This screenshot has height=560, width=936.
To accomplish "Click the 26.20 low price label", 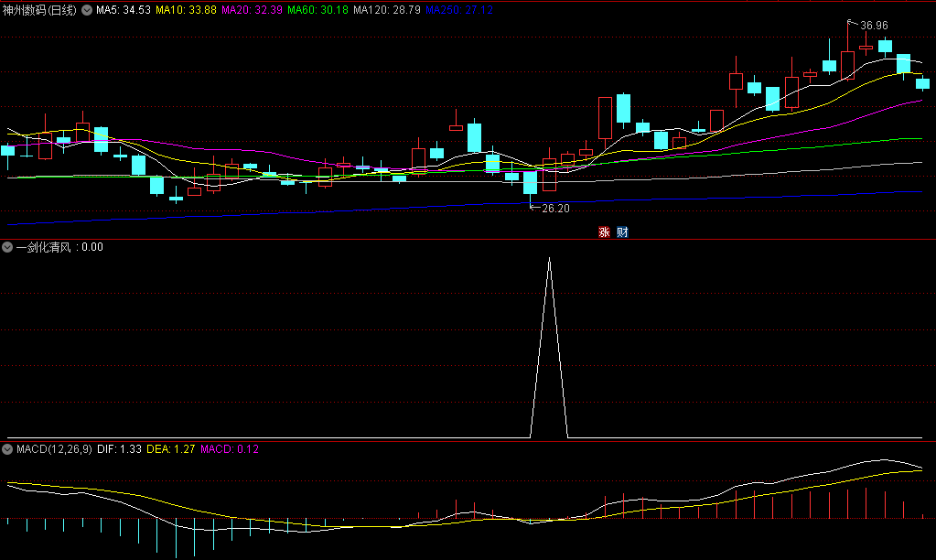I will tap(555, 209).
